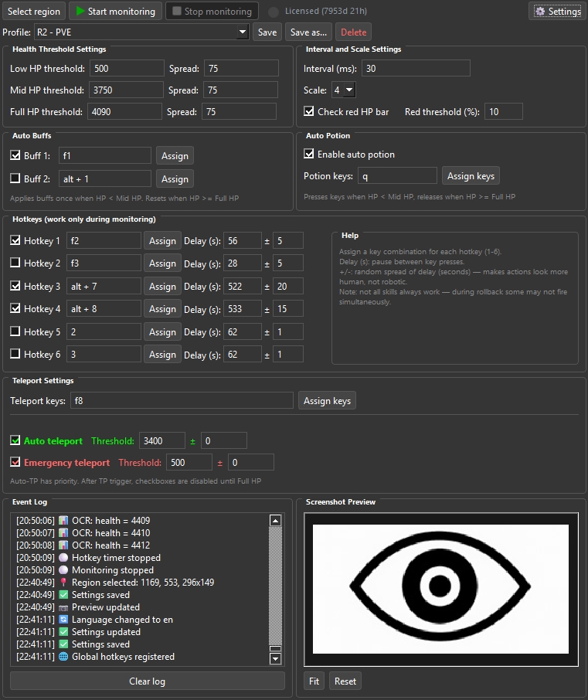Click the Auto teleport Threshold field
The height and width of the screenshot is (700, 588).
click(162, 440)
